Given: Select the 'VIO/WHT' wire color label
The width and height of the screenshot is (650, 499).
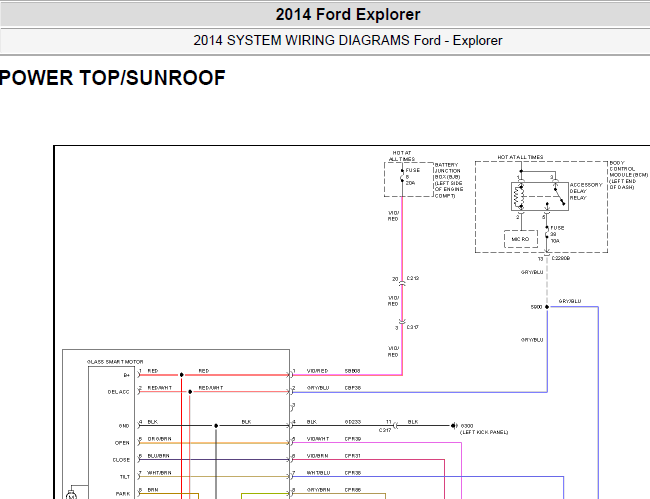Looking at the screenshot, I should click(318, 438).
